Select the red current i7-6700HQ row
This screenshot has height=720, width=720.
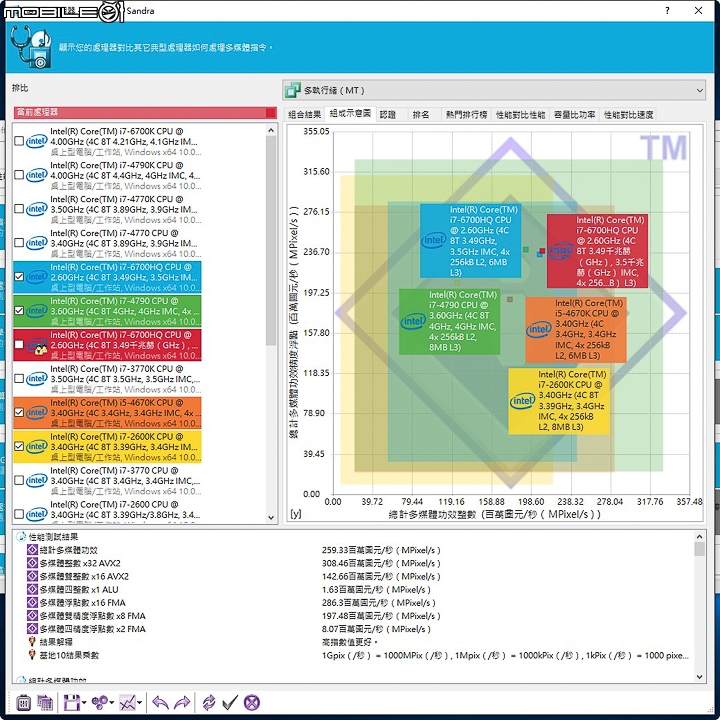pos(107,345)
